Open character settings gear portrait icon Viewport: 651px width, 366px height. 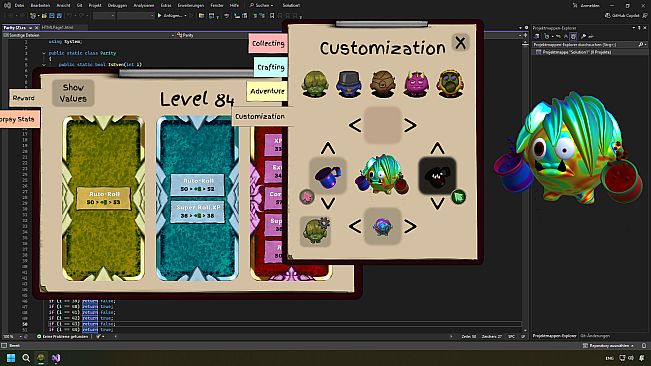(x=315, y=231)
